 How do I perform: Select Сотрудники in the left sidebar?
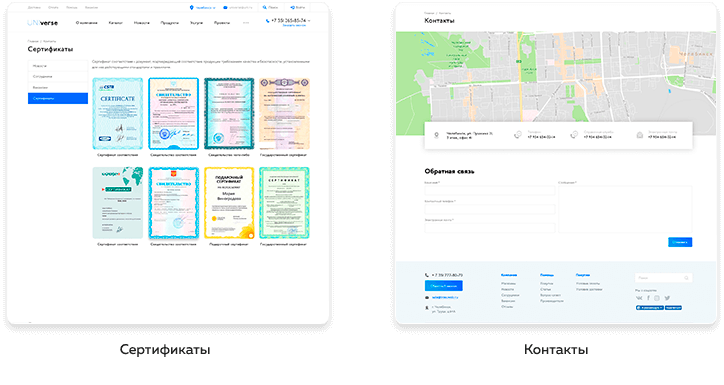point(58,77)
